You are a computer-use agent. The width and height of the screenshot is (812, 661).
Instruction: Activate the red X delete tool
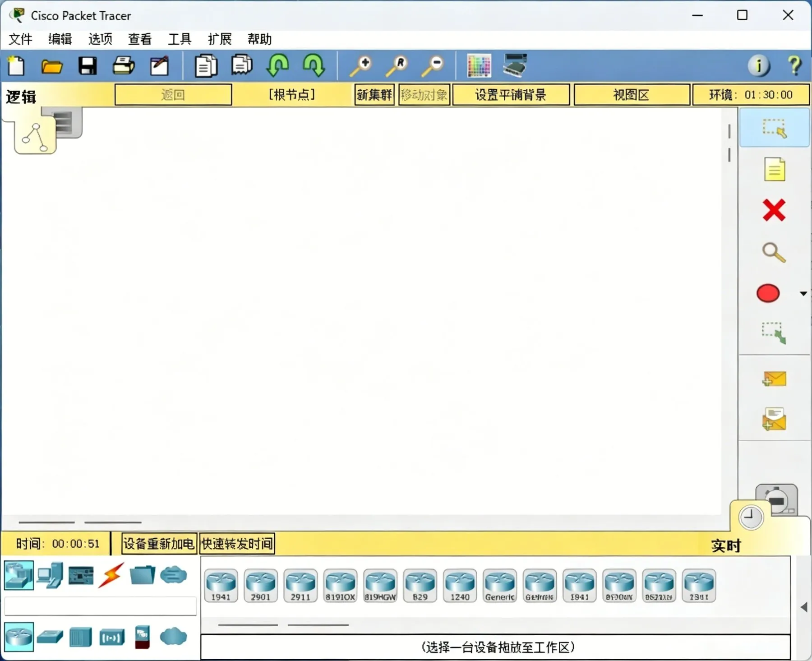pos(774,210)
